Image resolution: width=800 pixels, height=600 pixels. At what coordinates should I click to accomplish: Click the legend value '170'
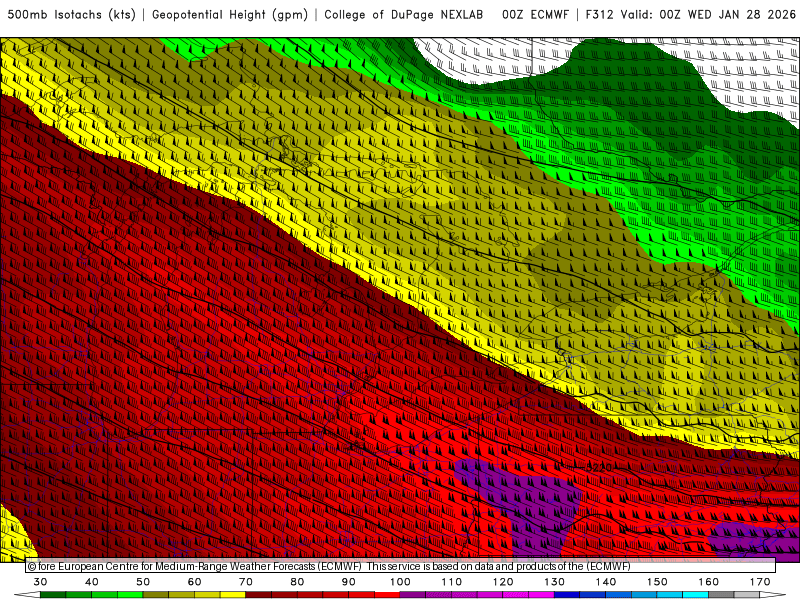pyautogui.click(x=760, y=582)
